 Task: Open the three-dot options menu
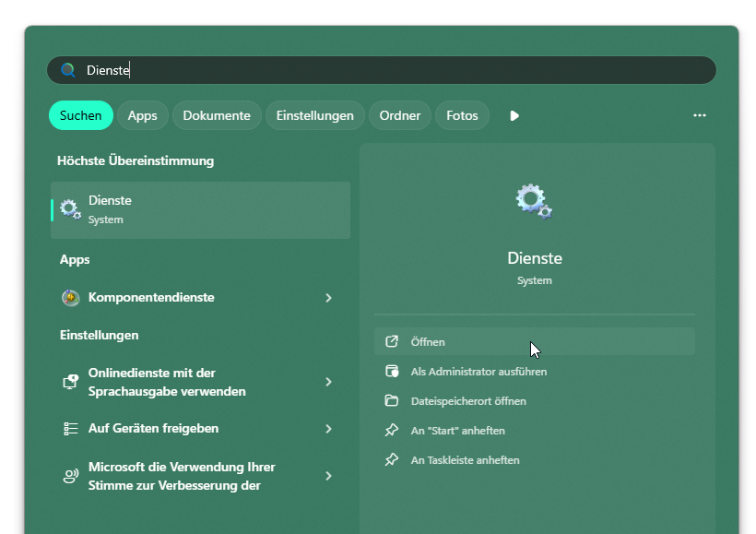point(700,115)
